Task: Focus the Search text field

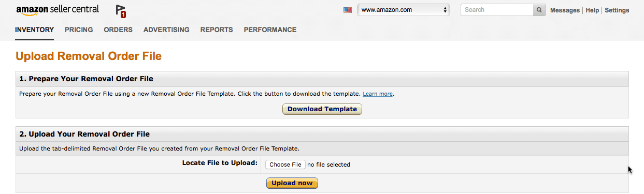Action: pos(497,10)
